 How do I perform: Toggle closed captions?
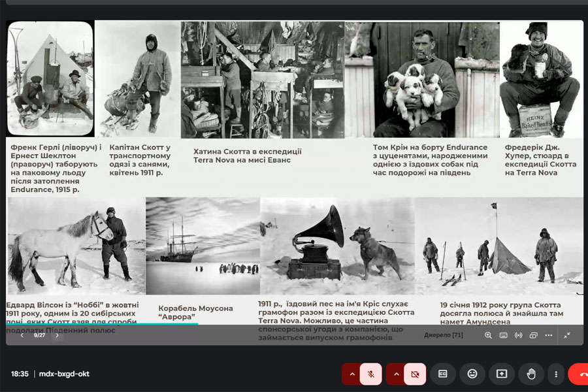[x=443, y=374]
